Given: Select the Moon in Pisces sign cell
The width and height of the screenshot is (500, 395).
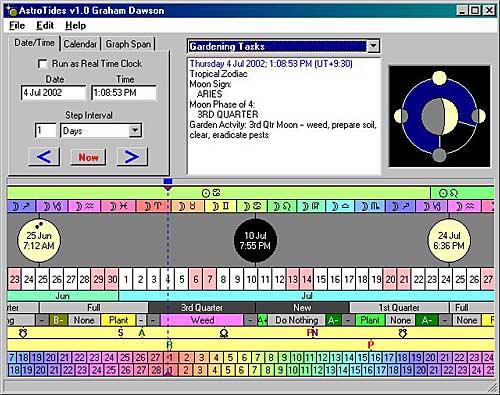Looking at the screenshot, I should coord(119,207).
